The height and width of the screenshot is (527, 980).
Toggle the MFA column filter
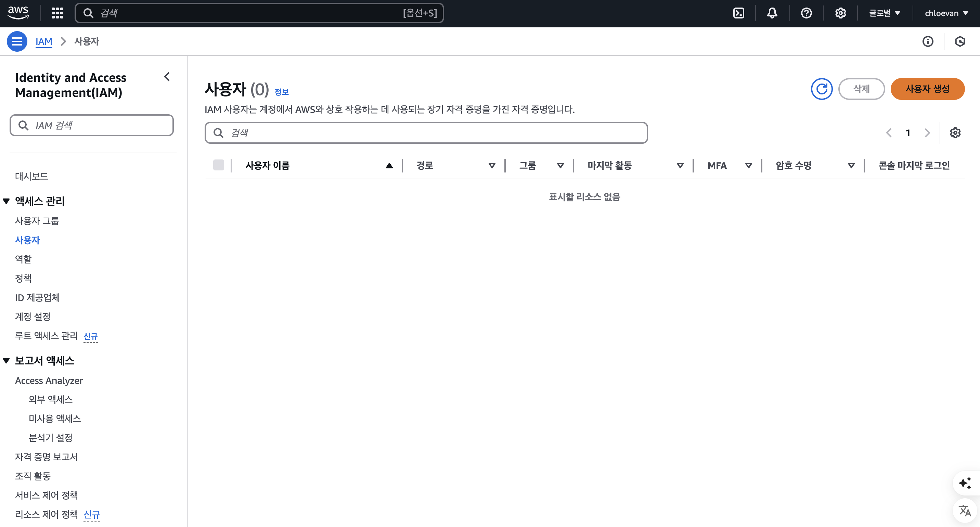click(x=748, y=165)
